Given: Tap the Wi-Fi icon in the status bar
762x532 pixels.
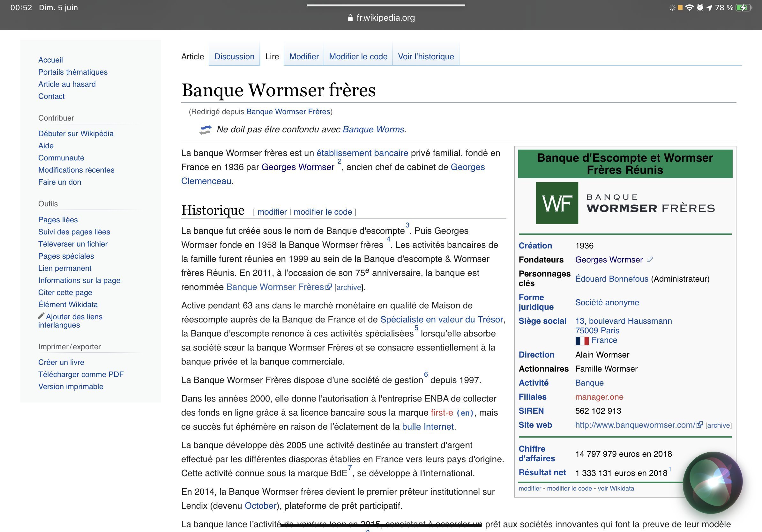Looking at the screenshot, I should (x=689, y=8).
